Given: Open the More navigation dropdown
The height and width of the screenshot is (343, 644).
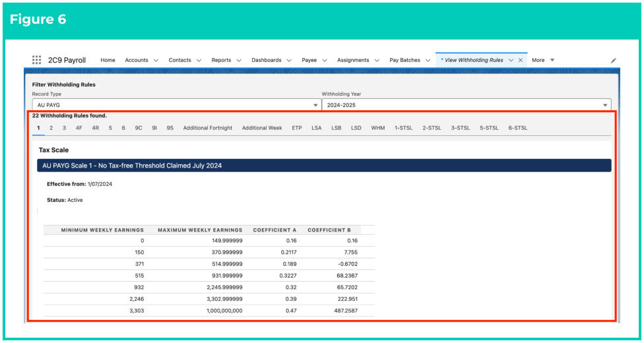Looking at the screenshot, I should pos(543,60).
